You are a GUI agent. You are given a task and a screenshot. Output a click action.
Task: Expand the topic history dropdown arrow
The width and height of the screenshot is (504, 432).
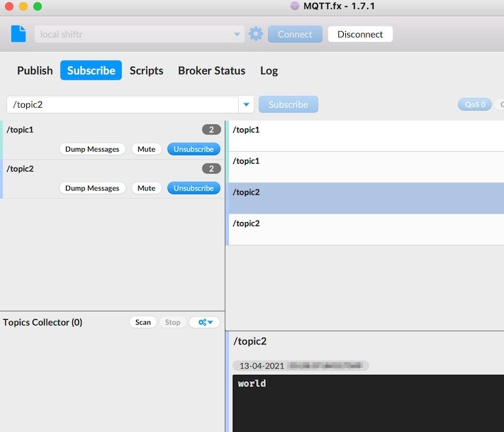(x=246, y=104)
